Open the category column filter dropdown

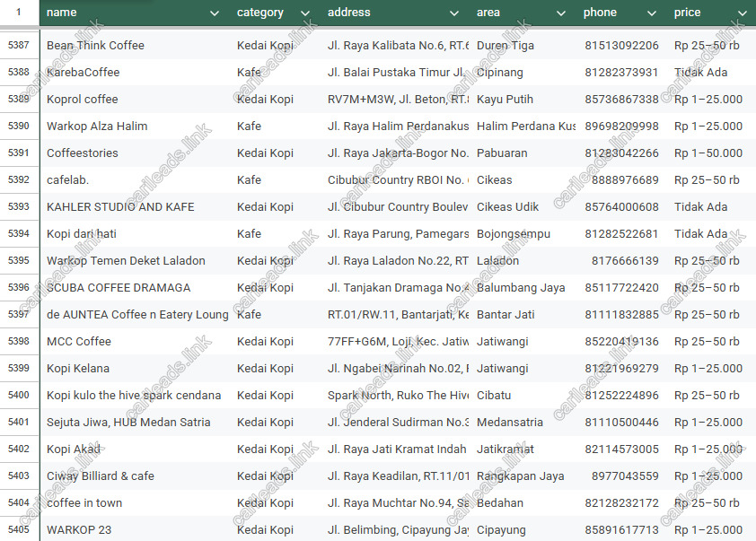[x=305, y=13]
